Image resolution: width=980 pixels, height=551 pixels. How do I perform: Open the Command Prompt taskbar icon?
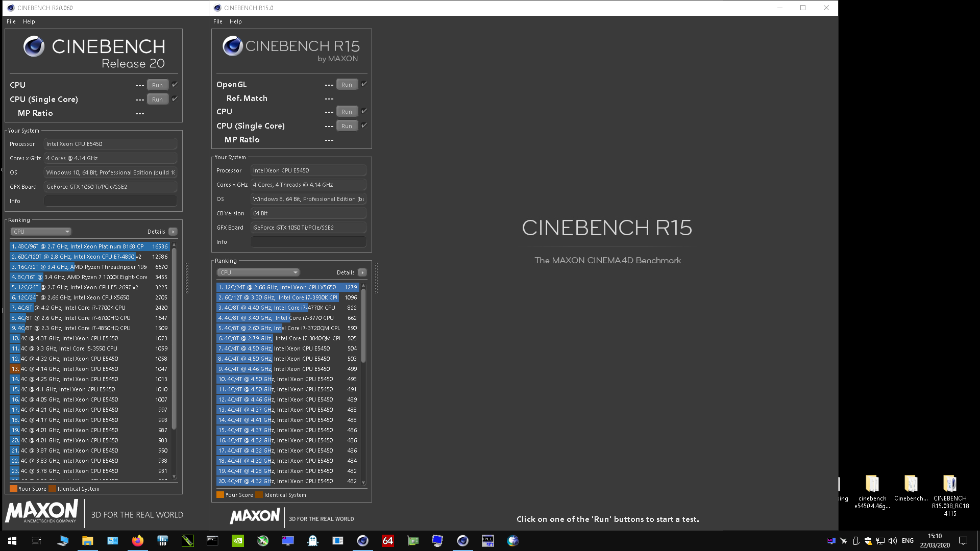pyautogui.click(x=212, y=541)
